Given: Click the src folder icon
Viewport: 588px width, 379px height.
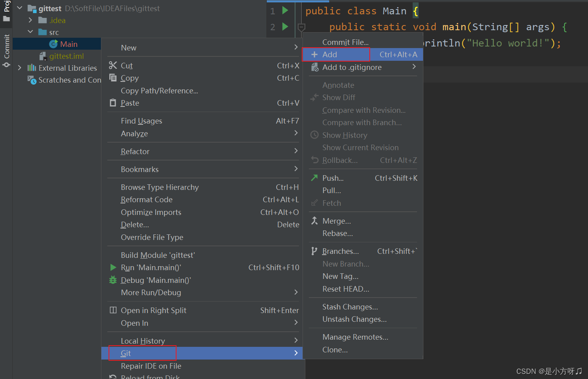Looking at the screenshot, I should tap(43, 32).
